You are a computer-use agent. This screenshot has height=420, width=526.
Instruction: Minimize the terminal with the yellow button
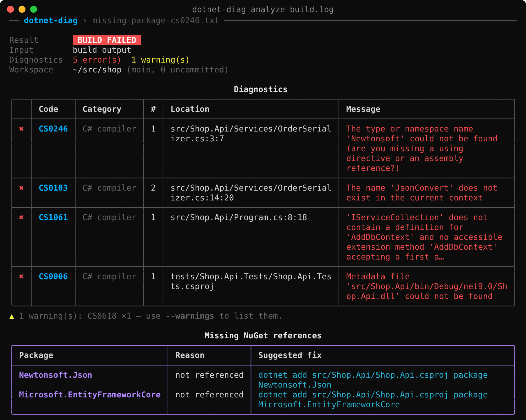pos(22,9)
